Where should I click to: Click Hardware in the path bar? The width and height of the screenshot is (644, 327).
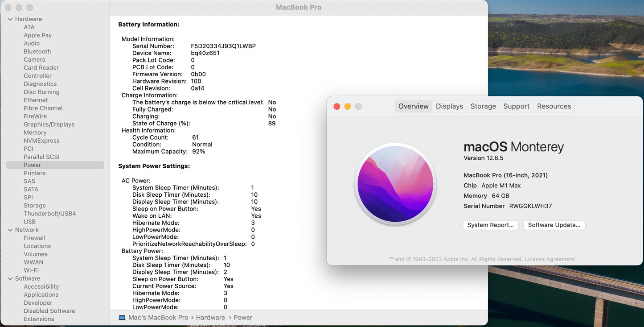pos(210,318)
